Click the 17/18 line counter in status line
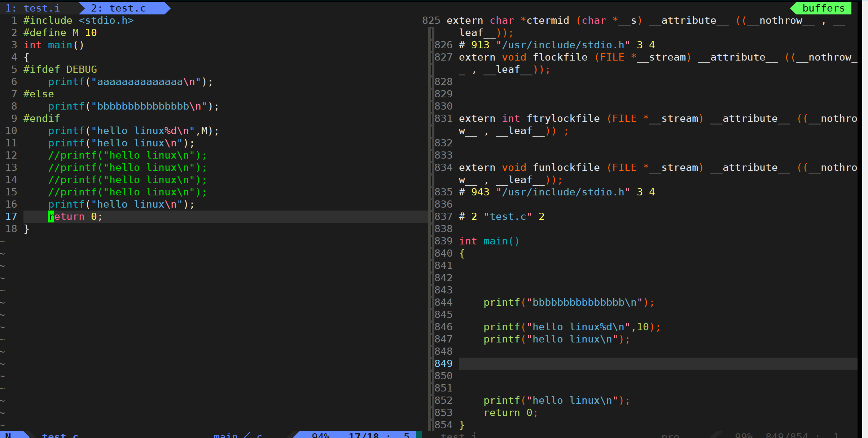868x438 pixels. point(364,435)
